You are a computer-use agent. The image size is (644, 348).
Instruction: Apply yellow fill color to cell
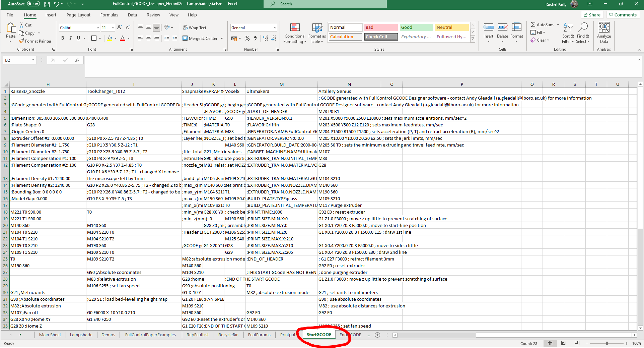click(110, 38)
